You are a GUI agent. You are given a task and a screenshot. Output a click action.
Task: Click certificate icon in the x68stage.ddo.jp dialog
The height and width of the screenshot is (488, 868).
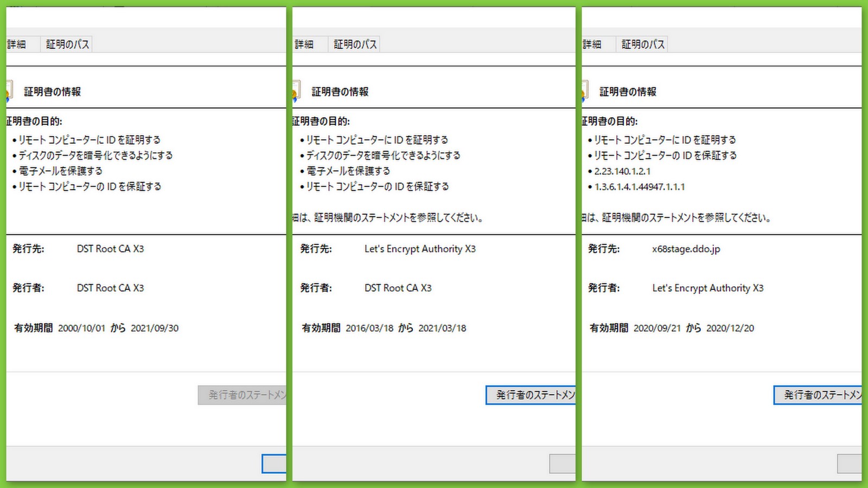[x=585, y=91]
